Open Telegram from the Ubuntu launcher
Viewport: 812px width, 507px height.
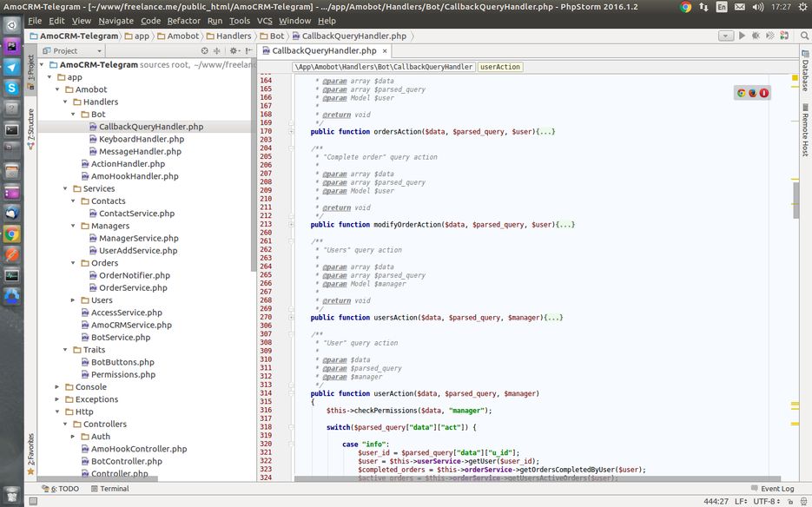click(12, 68)
